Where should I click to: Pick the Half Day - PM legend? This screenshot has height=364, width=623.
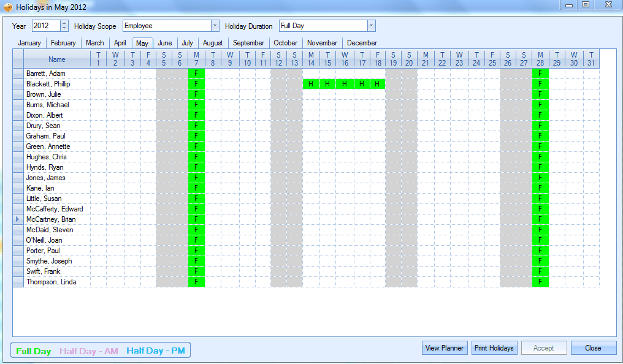click(x=156, y=351)
